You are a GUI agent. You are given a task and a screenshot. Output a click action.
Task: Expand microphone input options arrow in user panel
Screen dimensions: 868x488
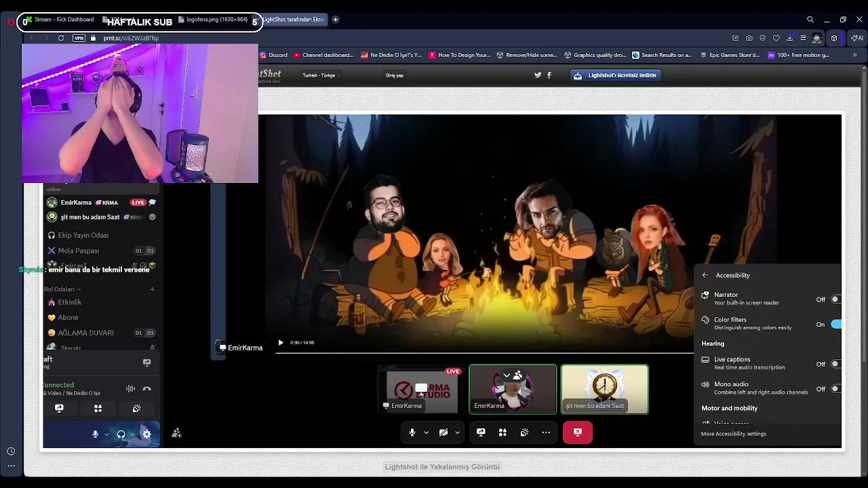point(106,434)
